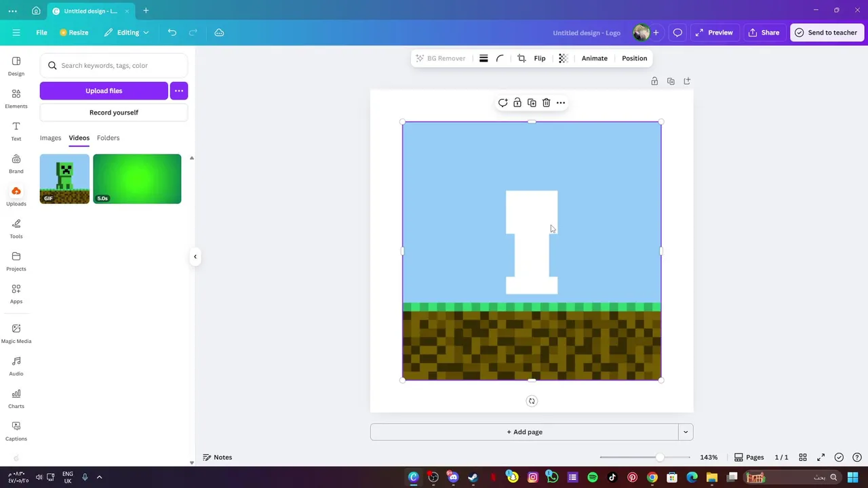The height and width of the screenshot is (488, 868).
Task: Click the hamburger main menu icon
Action: [16, 33]
